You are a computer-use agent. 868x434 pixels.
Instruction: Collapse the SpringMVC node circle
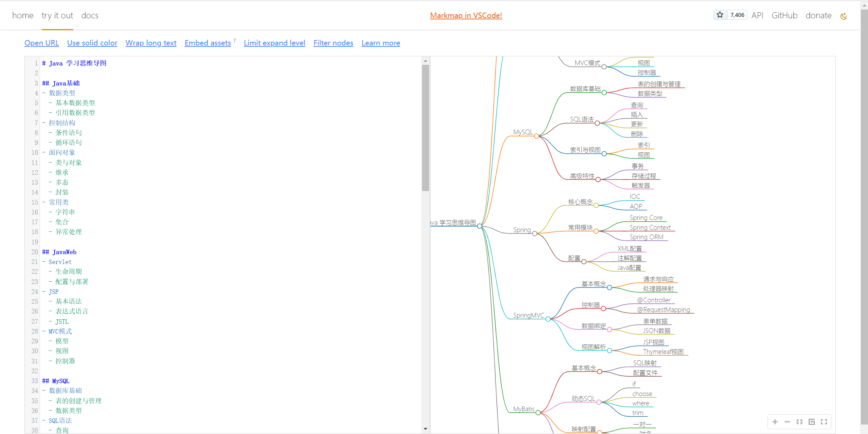point(548,319)
